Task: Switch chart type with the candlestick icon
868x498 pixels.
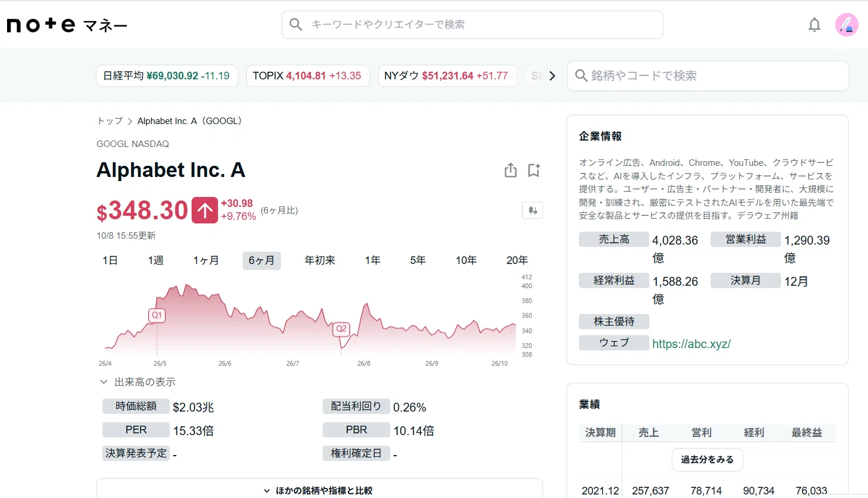Action: coord(532,210)
